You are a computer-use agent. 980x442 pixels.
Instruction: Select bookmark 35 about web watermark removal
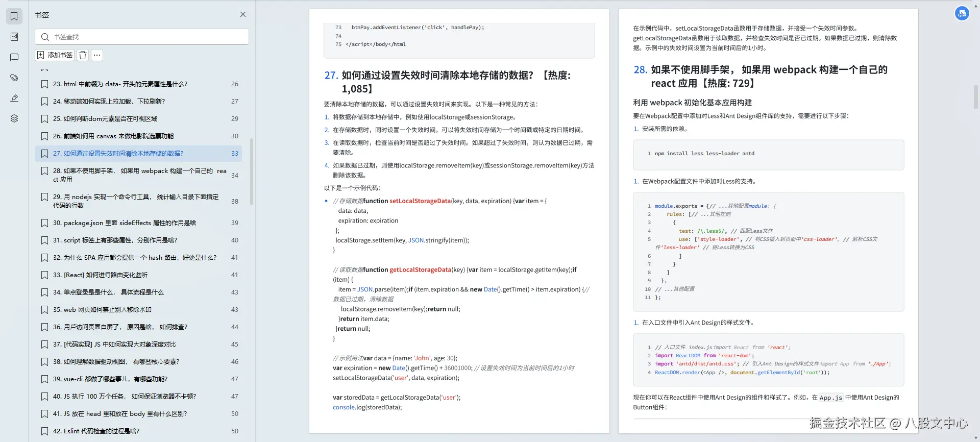[138, 310]
